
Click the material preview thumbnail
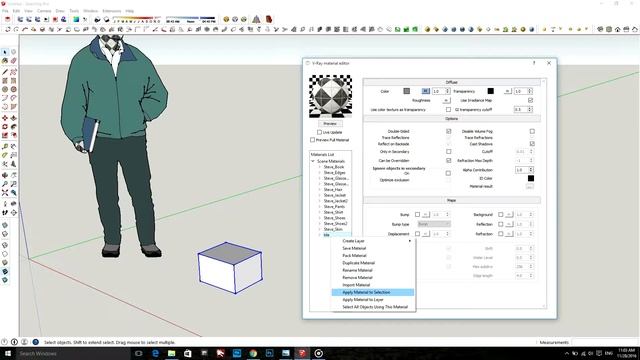click(x=330, y=96)
